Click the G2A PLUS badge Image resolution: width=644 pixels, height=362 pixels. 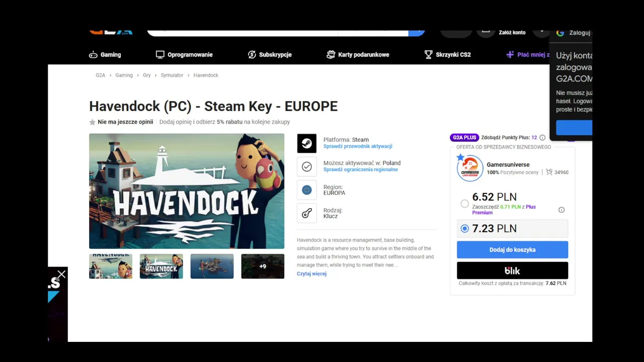tap(464, 138)
